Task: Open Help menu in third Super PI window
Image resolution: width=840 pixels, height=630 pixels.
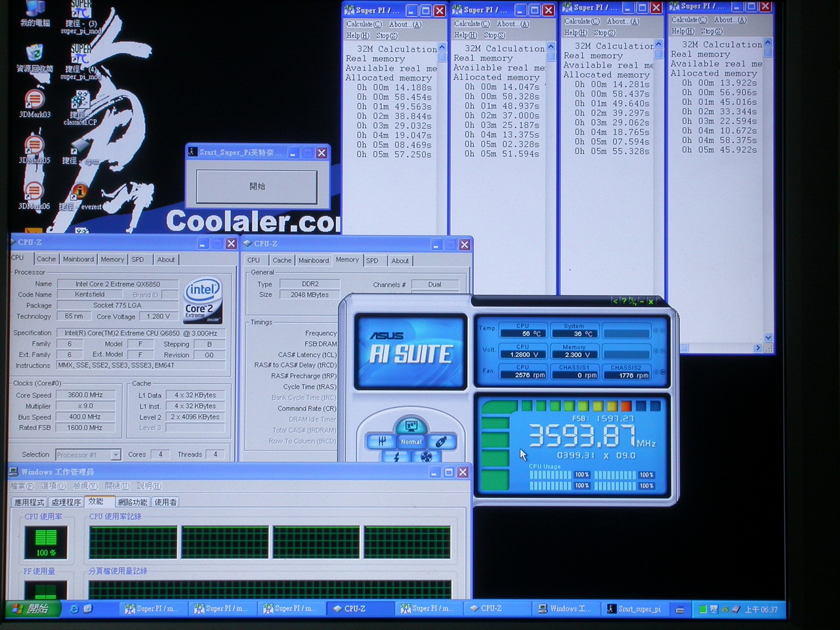Action: point(576,33)
